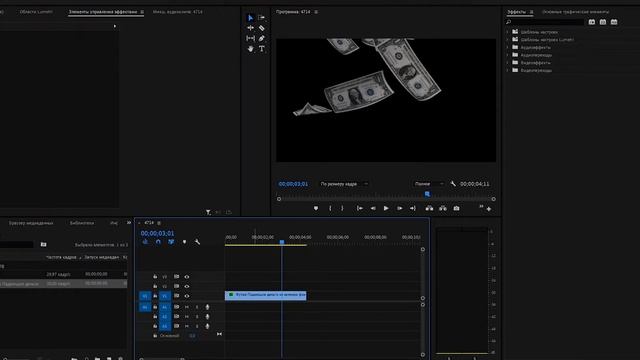640x360 pixels.
Task: Toggle sync lock on A2 track
Action: pyautogui.click(x=176, y=316)
